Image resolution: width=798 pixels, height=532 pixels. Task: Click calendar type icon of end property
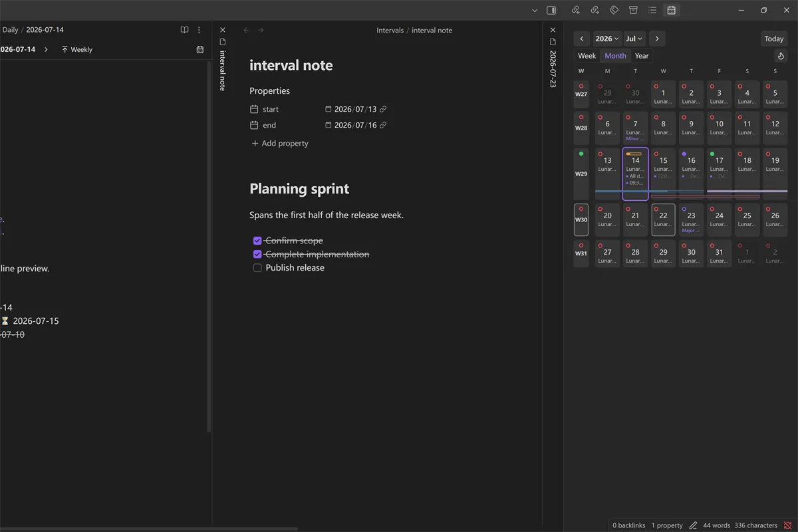click(x=254, y=125)
